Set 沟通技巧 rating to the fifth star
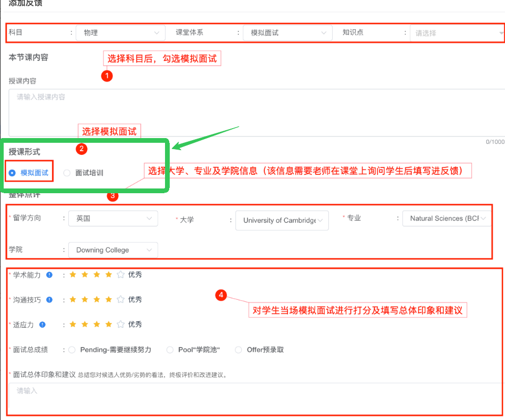This screenshot has height=420, width=505. pyautogui.click(x=120, y=300)
